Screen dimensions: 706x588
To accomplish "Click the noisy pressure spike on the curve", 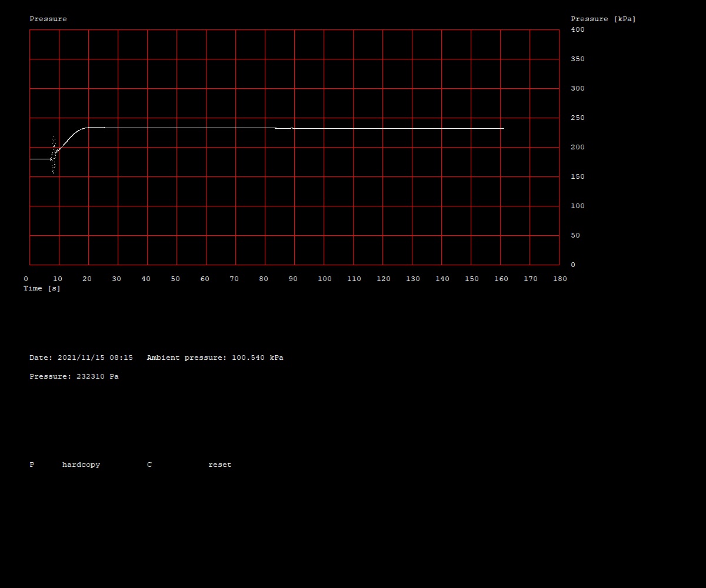I will (54, 155).
